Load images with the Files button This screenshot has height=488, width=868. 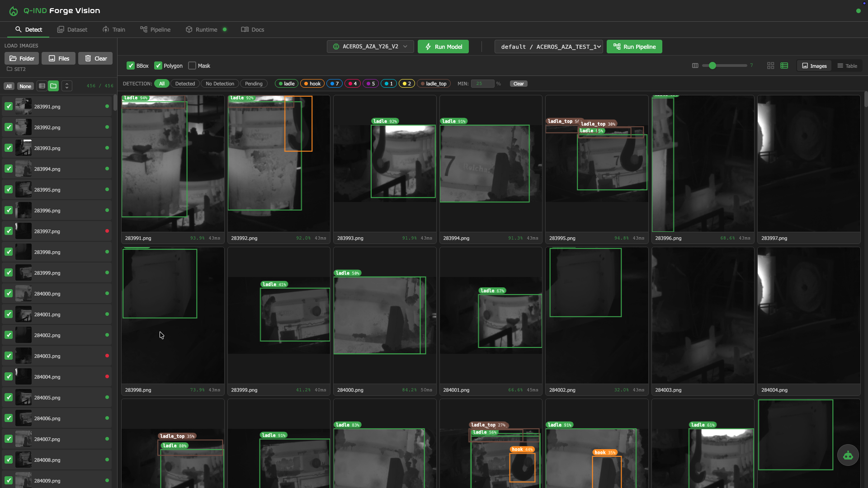(x=59, y=58)
